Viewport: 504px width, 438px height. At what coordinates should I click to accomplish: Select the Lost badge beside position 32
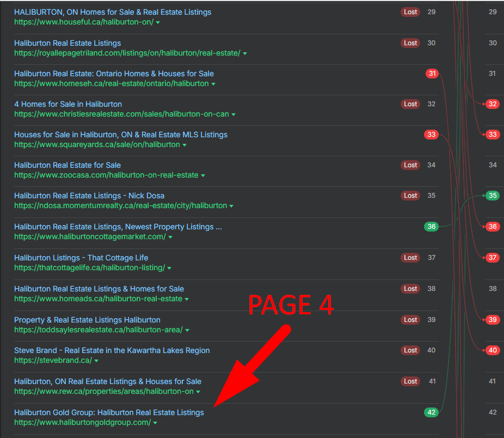[410, 104]
